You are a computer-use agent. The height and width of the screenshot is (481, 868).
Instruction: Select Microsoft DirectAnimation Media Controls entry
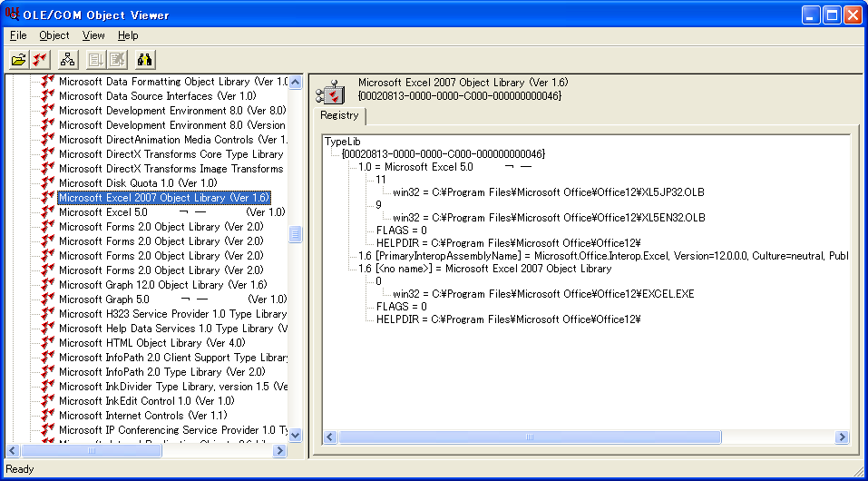click(x=173, y=140)
